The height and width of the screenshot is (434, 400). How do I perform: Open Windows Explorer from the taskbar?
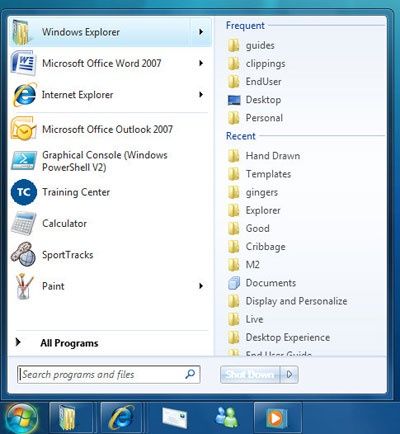click(71, 418)
